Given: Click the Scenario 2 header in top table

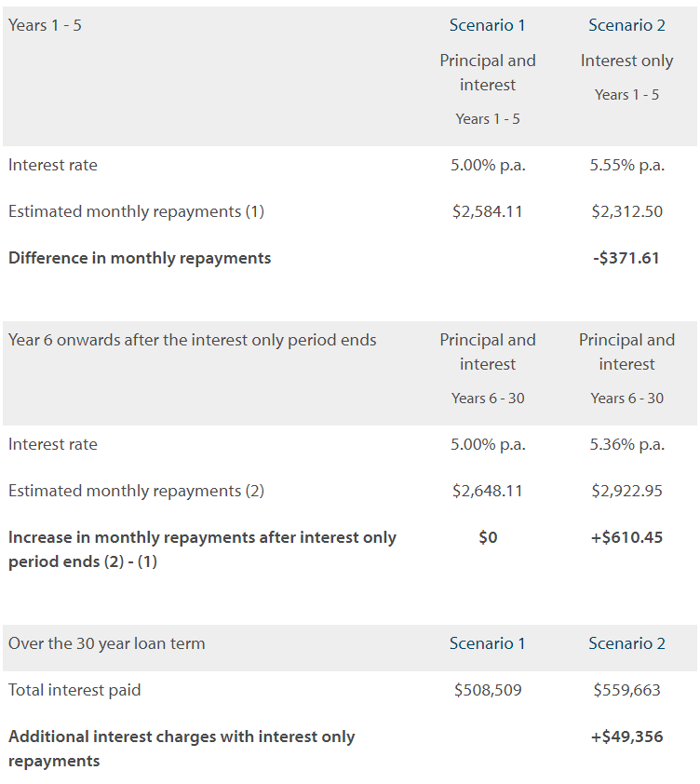Looking at the screenshot, I should tap(626, 25).
